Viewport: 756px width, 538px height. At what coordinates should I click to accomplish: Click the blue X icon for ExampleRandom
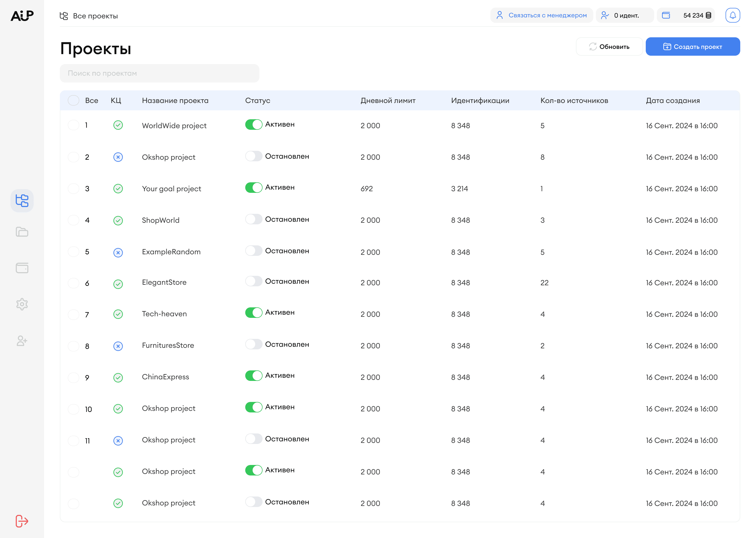(118, 252)
